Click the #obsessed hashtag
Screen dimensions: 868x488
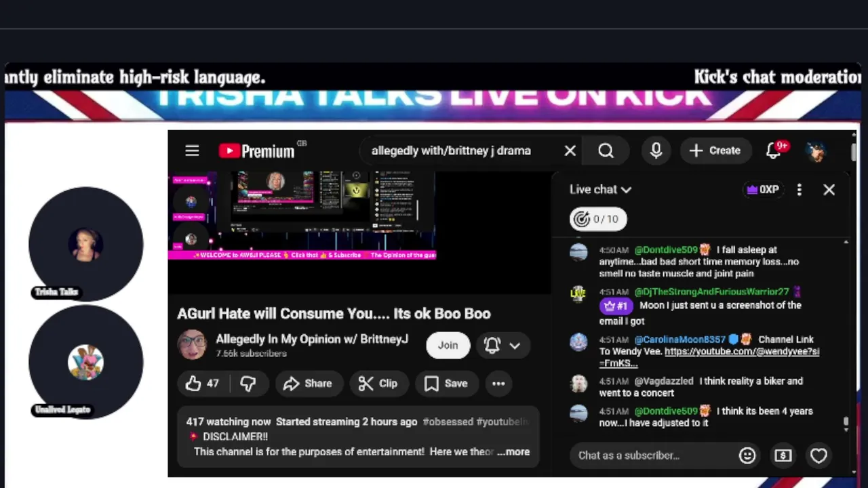pyautogui.click(x=448, y=422)
